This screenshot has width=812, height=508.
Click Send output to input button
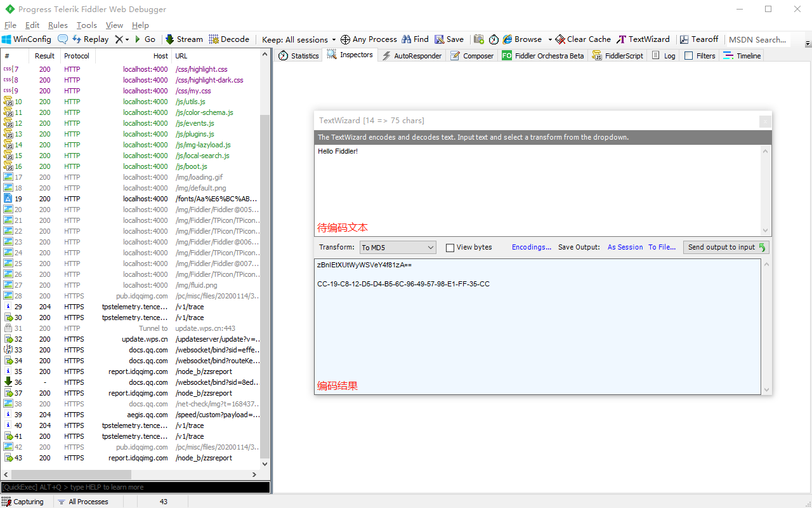726,248
